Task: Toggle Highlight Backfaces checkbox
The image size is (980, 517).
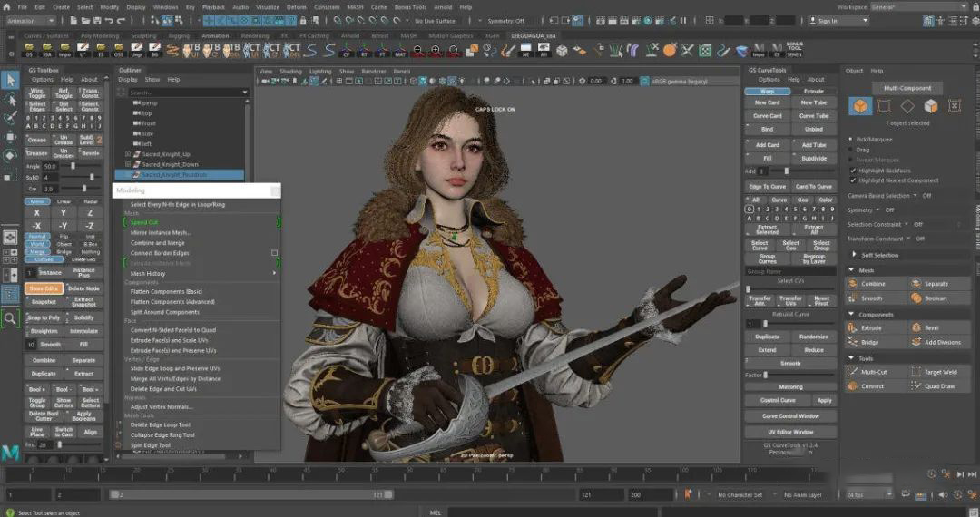Action: (853, 171)
